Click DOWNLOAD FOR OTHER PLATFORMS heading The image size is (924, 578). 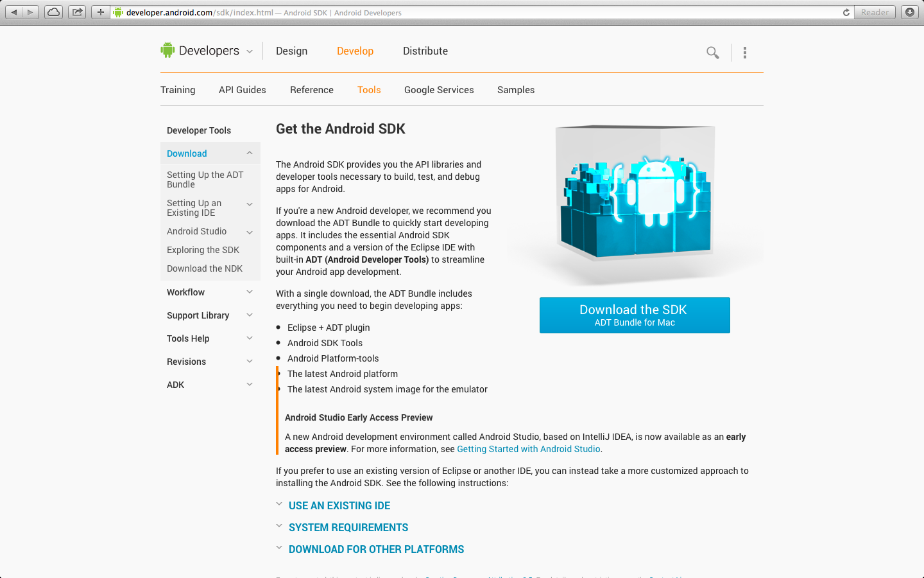[x=376, y=549]
